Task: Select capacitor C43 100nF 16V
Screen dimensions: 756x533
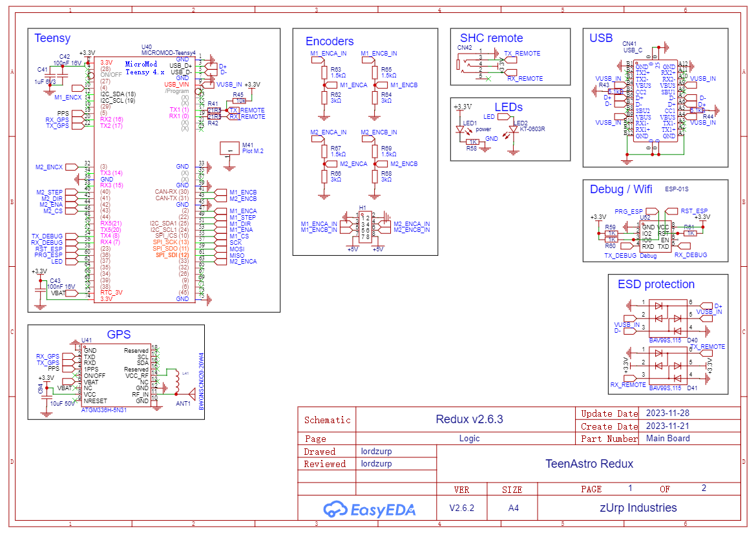Action: click(40, 289)
